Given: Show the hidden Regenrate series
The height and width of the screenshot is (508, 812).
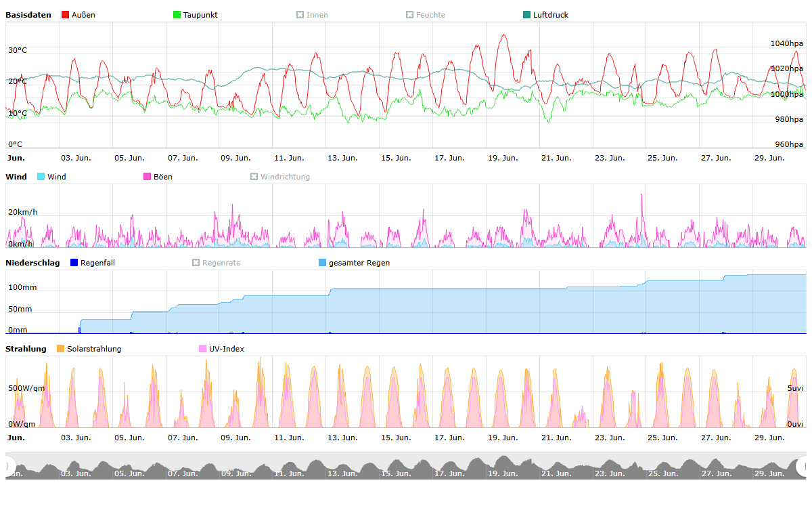Looking at the screenshot, I should (x=196, y=263).
